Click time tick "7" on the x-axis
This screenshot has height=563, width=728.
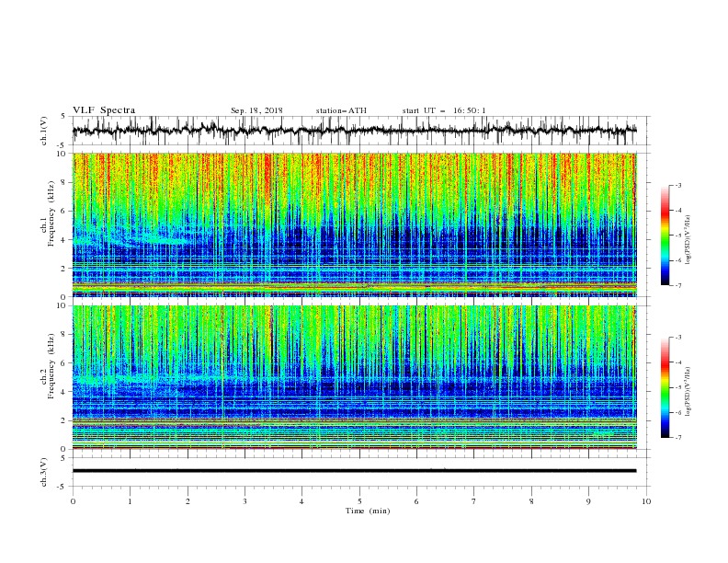(x=474, y=501)
